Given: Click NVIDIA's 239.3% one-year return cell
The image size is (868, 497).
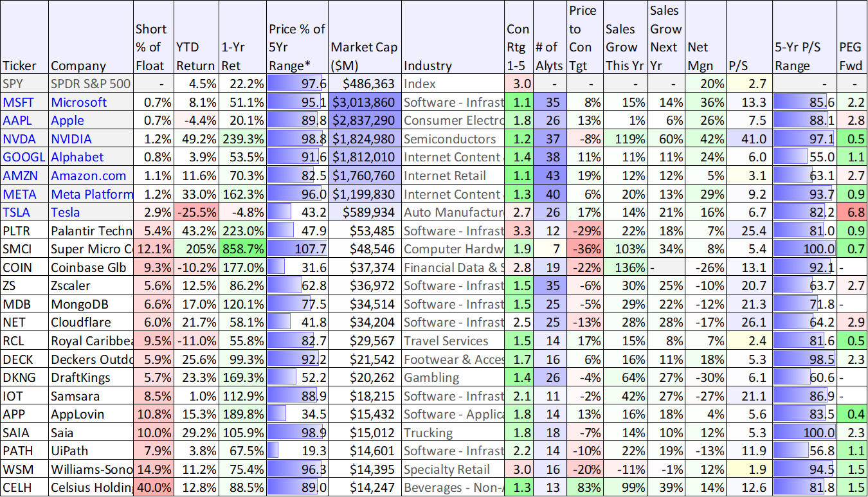Looking at the screenshot, I should [243, 139].
